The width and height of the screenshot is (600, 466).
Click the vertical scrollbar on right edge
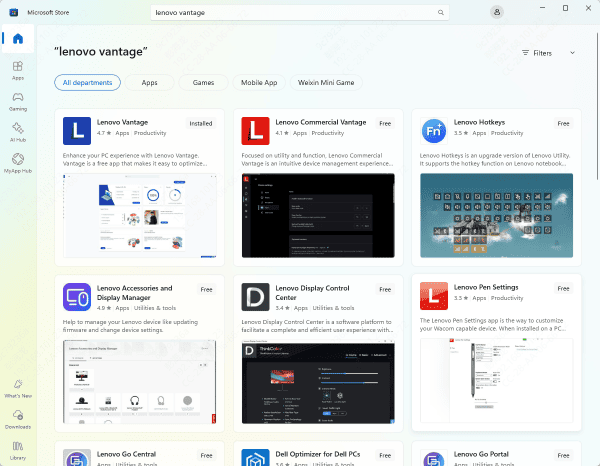pyautogui.click(x=597, y=106)
